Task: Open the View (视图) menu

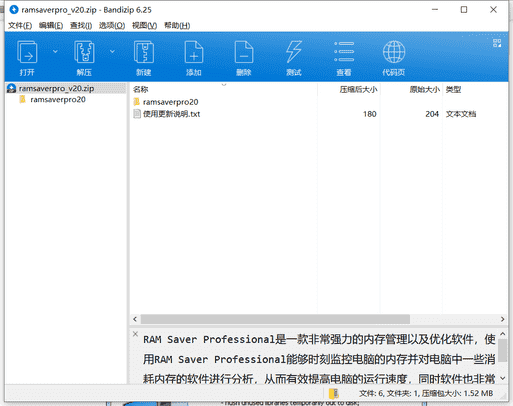Action: pos(144,25)
